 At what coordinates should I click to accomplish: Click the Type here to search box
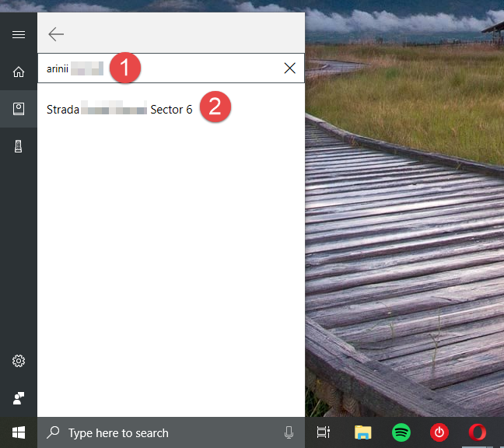[171, 432]
